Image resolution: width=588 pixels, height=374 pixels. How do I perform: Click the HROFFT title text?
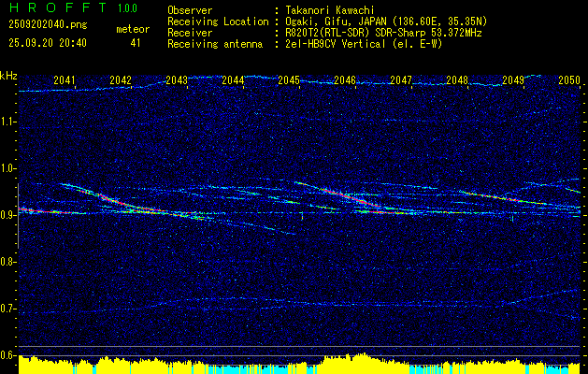click(58, 7)
